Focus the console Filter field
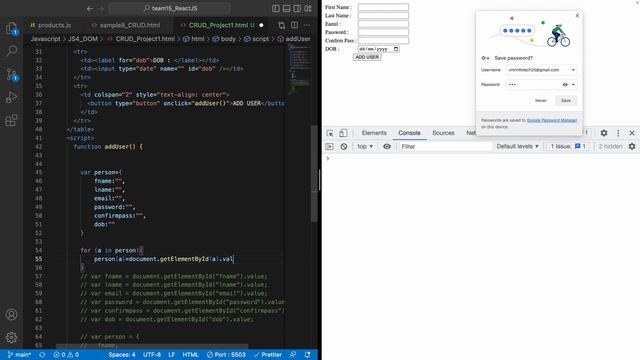The image size is (640, 360). point(445,146)
